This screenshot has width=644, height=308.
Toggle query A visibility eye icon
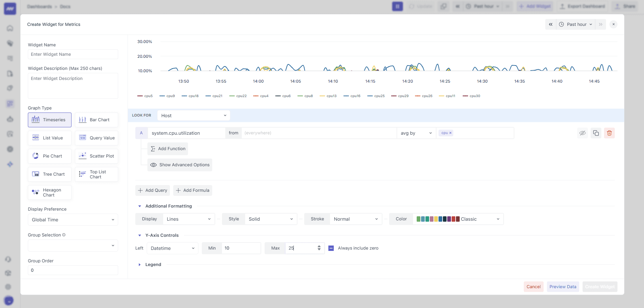pyautogui.click(x=582, y=133)
